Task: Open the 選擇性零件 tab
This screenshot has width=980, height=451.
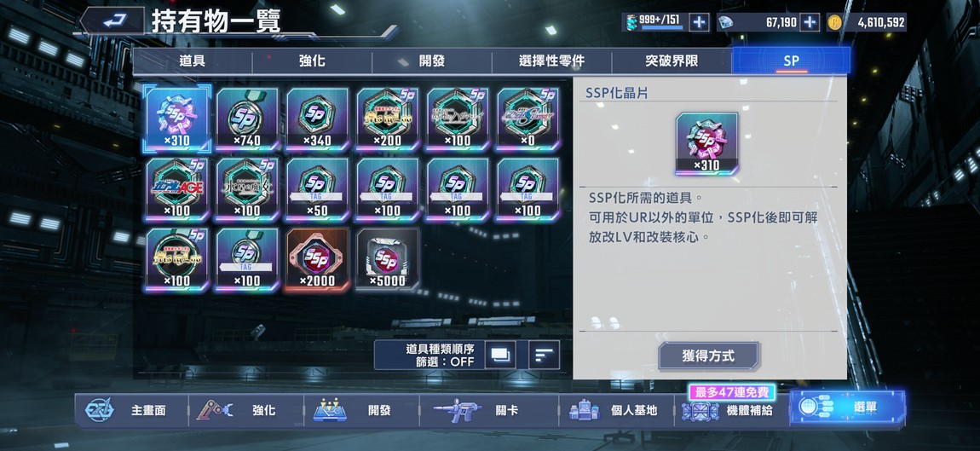Action: point(551,61)
